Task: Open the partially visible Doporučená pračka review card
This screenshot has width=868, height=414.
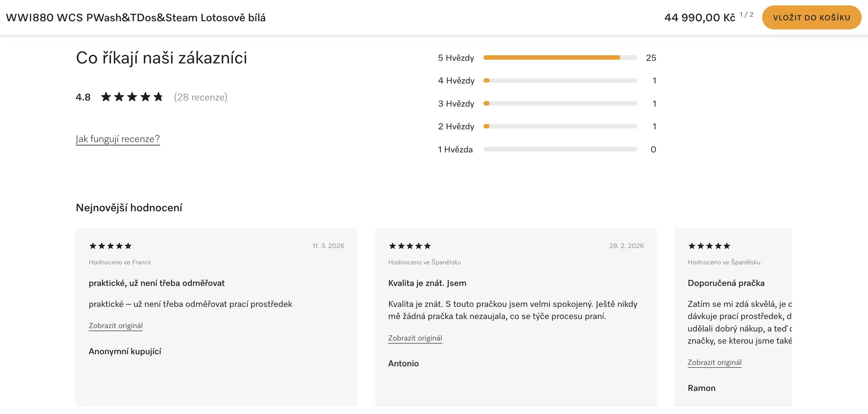Action: (733, 317)
